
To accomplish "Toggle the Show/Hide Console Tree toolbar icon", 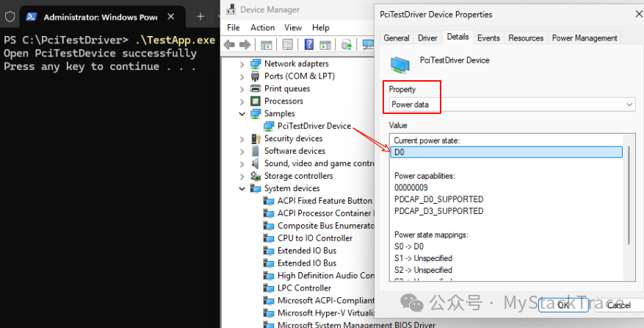I will [x=266, y=44].
